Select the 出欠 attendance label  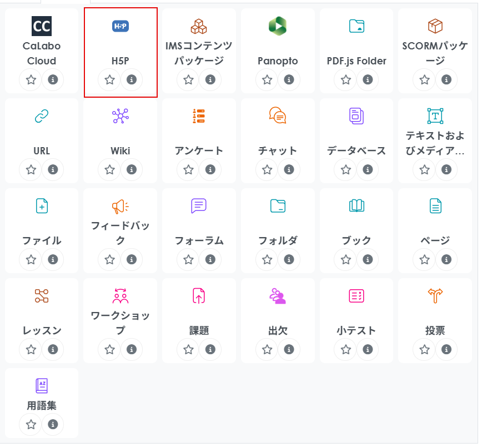pos(278,331)
